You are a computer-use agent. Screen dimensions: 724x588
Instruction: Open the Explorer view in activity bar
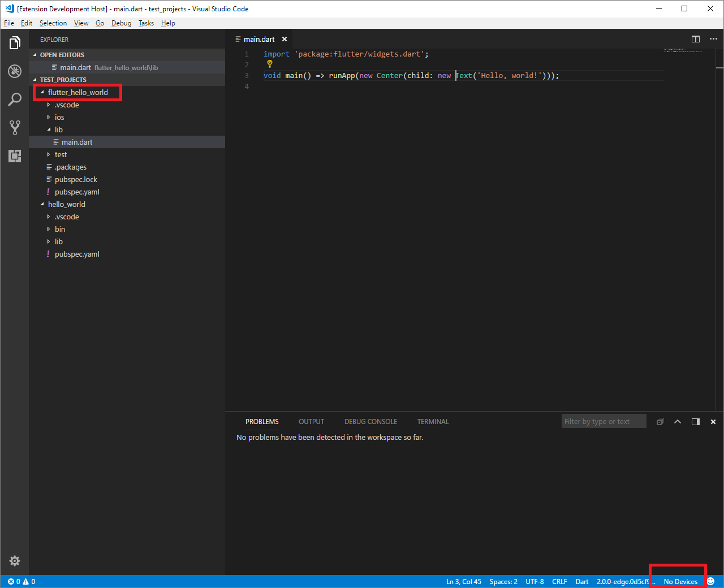pyautogui.click(x=15, y=43)
